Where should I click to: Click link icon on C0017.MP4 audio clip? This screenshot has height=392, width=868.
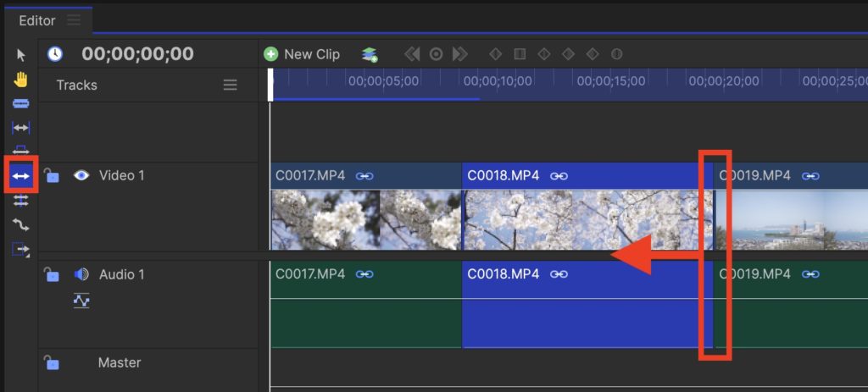tap(364, 274)
